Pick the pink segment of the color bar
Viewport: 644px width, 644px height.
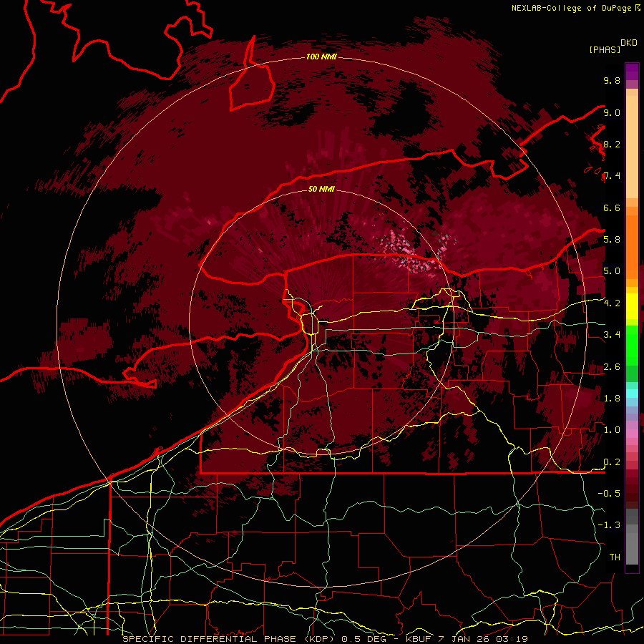point(632,434)
